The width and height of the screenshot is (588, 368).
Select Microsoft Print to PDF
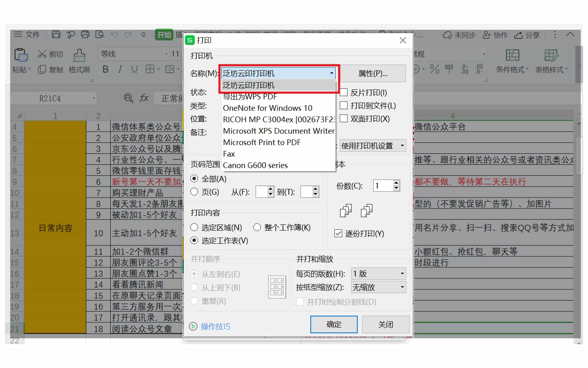(x=278, y=142)
